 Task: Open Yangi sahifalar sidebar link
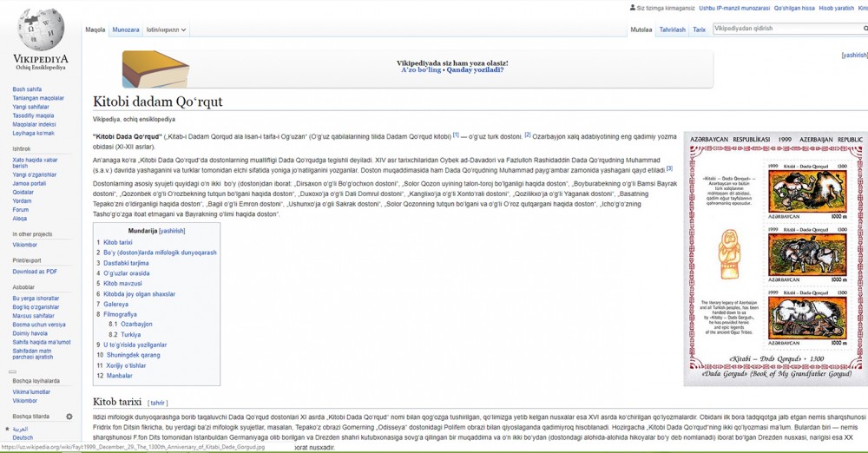click(31, 107)
